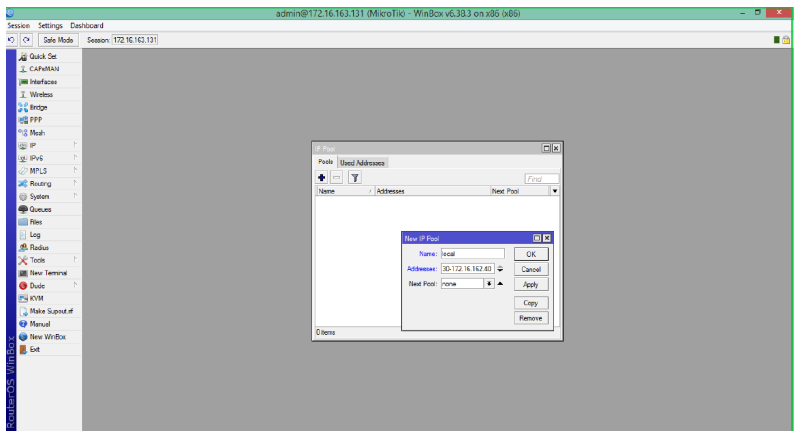Click OK in New IP Pool
Image resolution: width=800 pixels, height=437 pixels.
[531, 254]
